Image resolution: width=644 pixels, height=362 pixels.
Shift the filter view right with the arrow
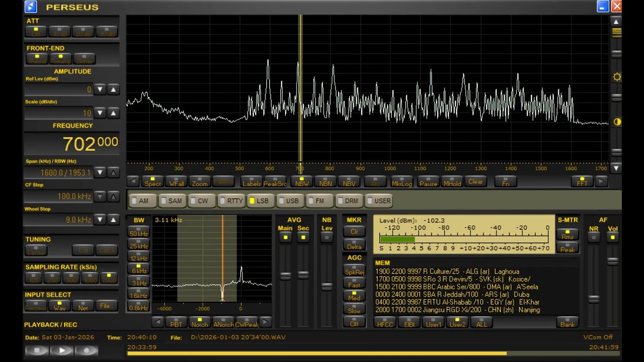[265, 322]
